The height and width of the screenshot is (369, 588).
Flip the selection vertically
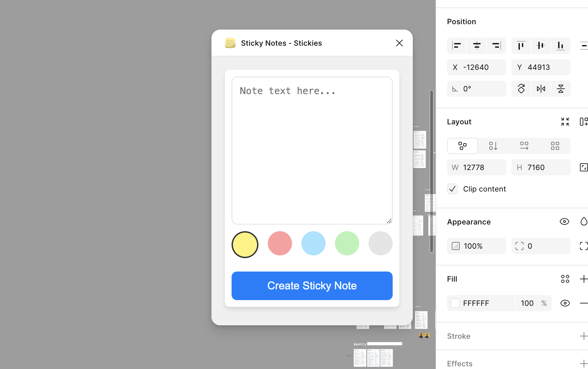click(x=561, y=89)
